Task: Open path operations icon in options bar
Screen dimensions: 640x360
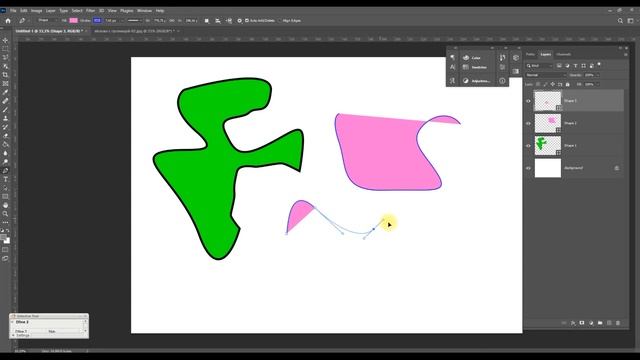Action: 207,20
